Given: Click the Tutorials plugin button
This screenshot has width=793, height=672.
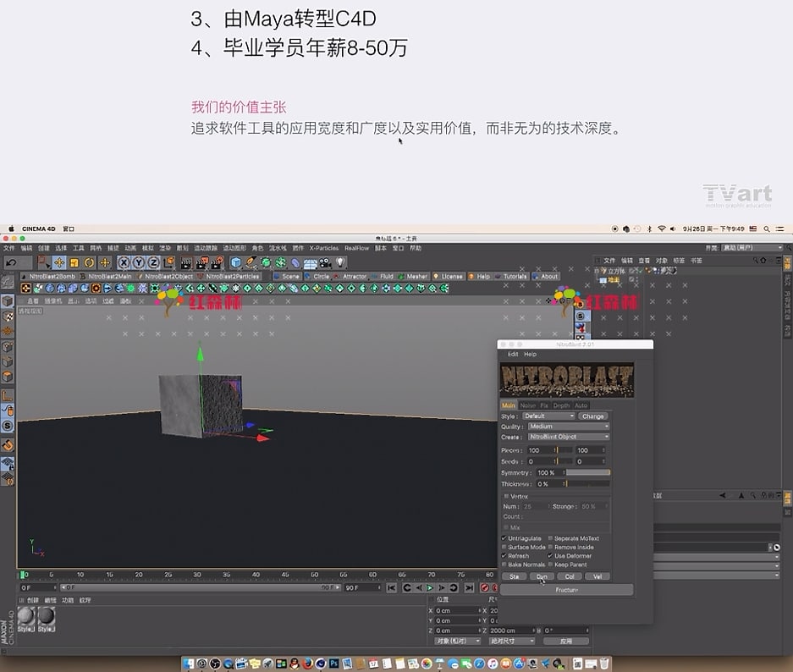Looking at the screenshot, I should [511, 277].
